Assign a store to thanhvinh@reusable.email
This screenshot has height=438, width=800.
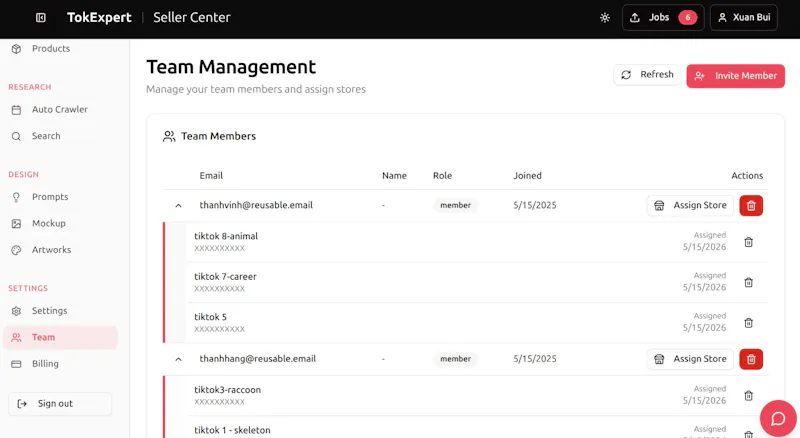[x=690, y=206]
